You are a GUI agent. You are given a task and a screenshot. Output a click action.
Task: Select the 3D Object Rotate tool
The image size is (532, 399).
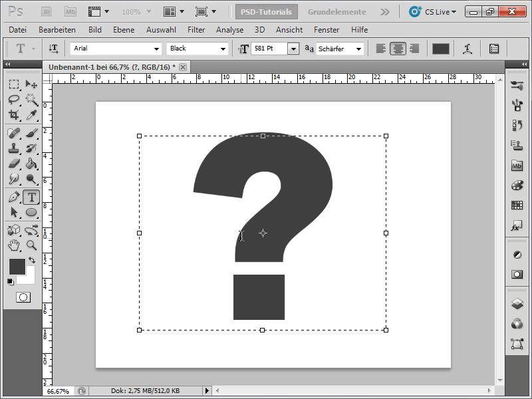(x=14, y=230)
